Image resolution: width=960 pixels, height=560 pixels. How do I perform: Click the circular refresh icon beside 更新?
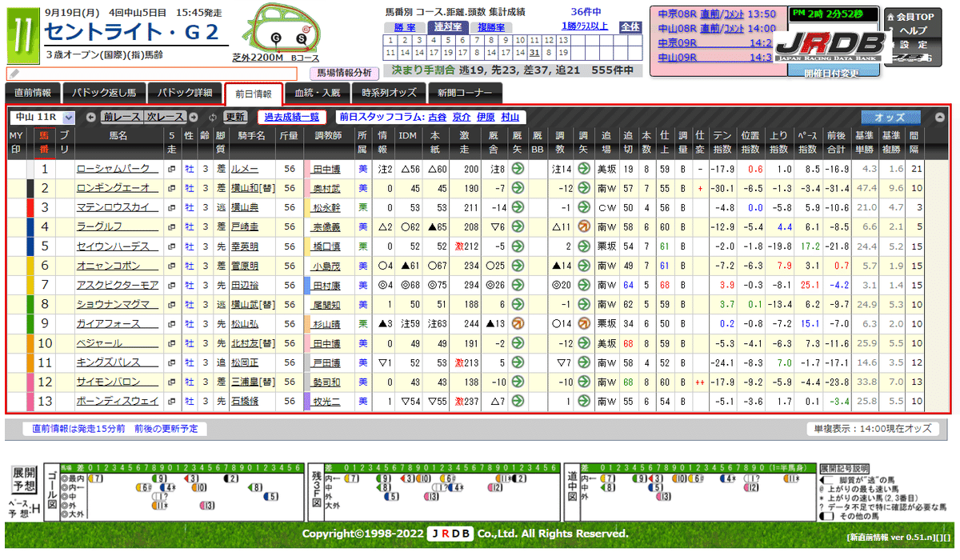(x=211, y=117)
